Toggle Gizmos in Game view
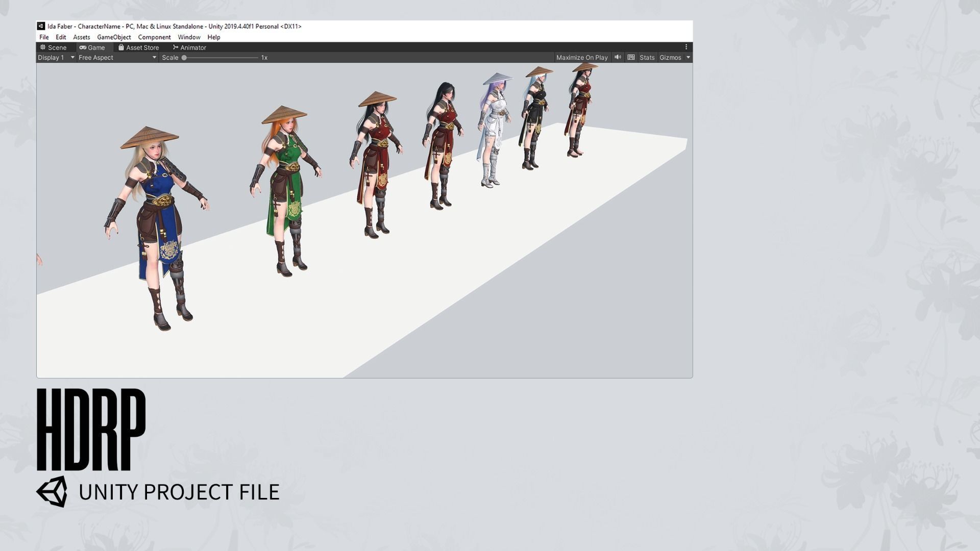Screen dimensions: 980x551 tap(670, 58)
